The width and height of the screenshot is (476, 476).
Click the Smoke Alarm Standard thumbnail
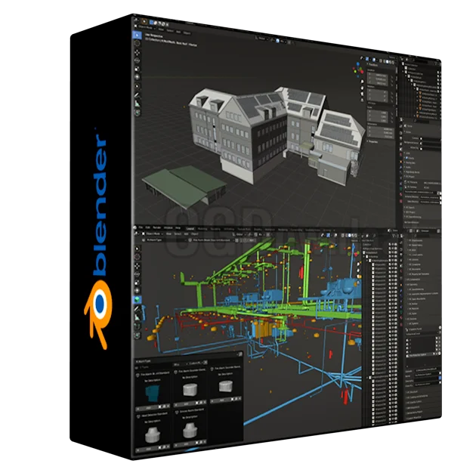click(x=190, y=431)
